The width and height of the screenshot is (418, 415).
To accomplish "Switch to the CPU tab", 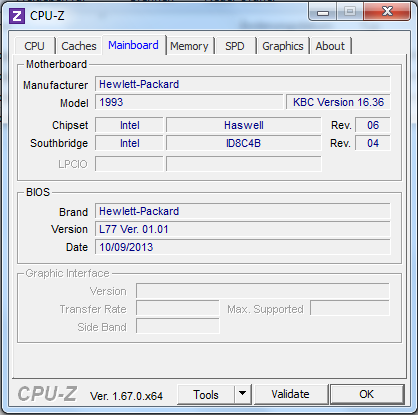I will [34, 46].
